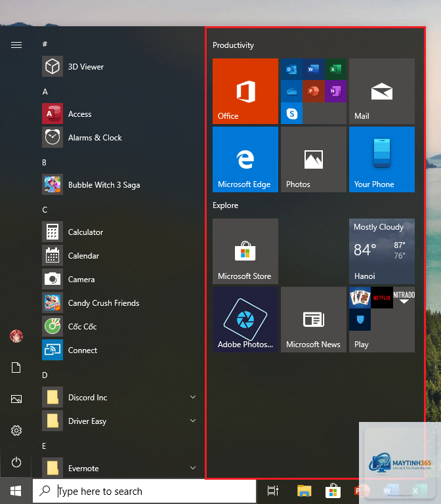Screen dimensions: 441x504
Task: Open the Connect app
Action: (119, 350)
